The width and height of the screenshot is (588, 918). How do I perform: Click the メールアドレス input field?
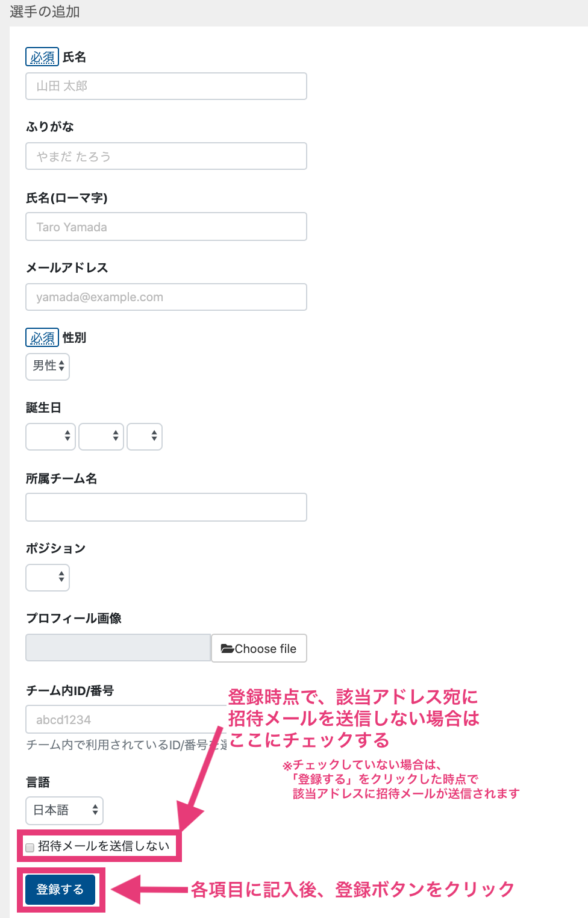(x=166, y=297)
